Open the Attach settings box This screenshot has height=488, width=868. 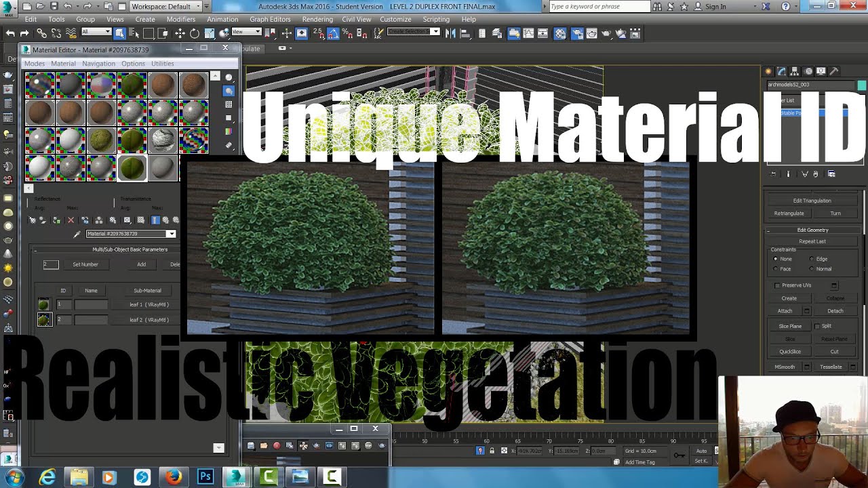point(807,311)
